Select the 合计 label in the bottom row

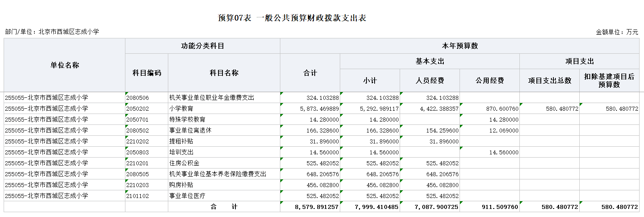tap(224, 207)
